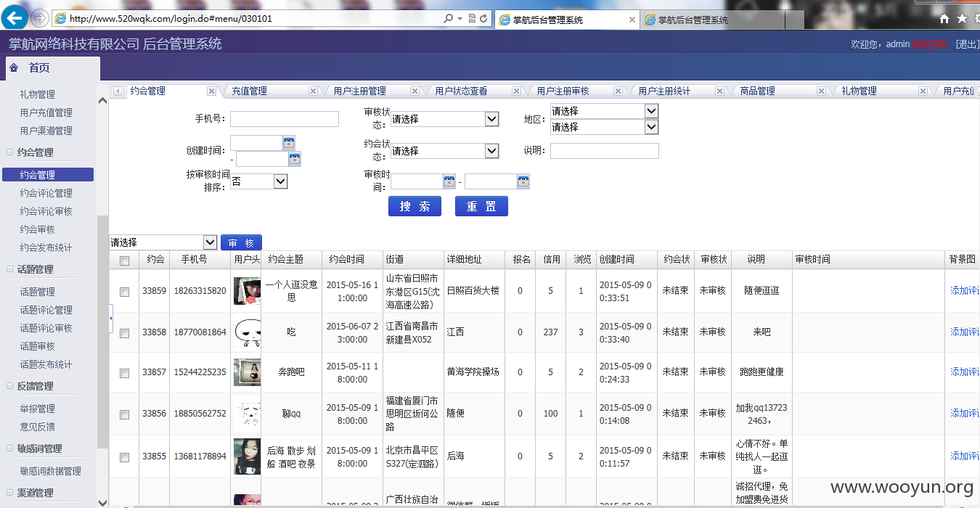Viewport: 980px width, 508px height.
Task: Switch to the 充值管理 tab
Action: pos(249,91)
